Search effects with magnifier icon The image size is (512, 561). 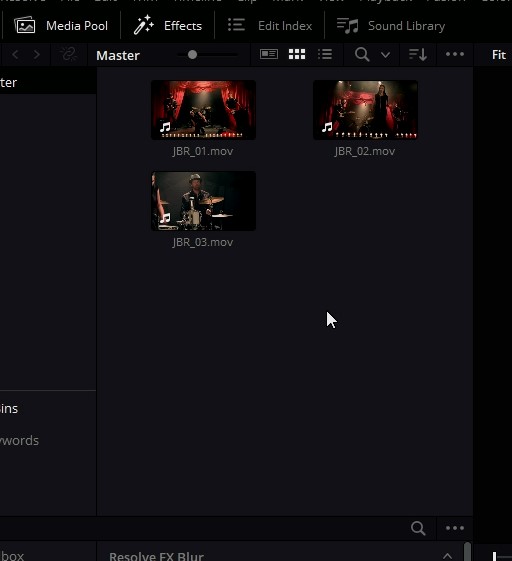[x=418, y=528]
